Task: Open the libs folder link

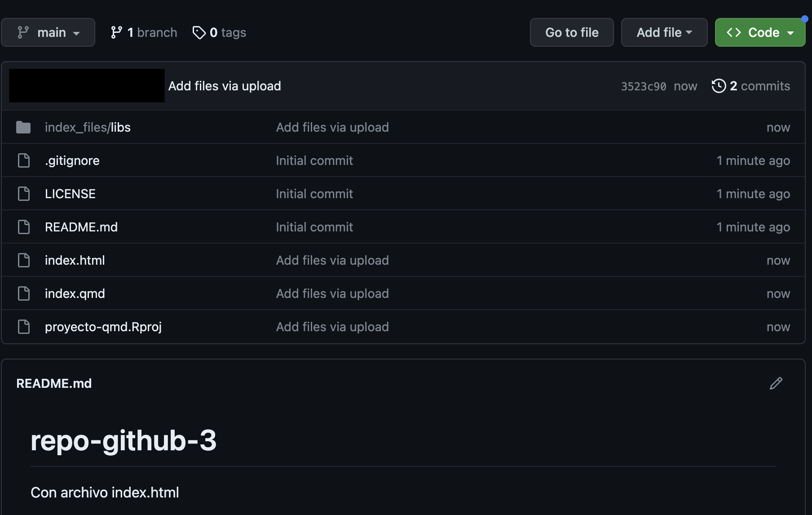Action: 120,128
